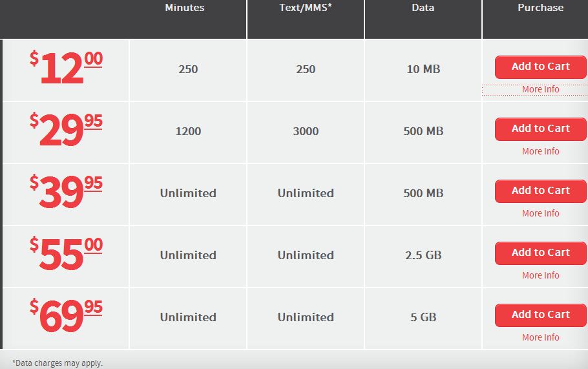Open More Info for $39.95 plan
Screen dimensions: 588x369
pos(540,213)
